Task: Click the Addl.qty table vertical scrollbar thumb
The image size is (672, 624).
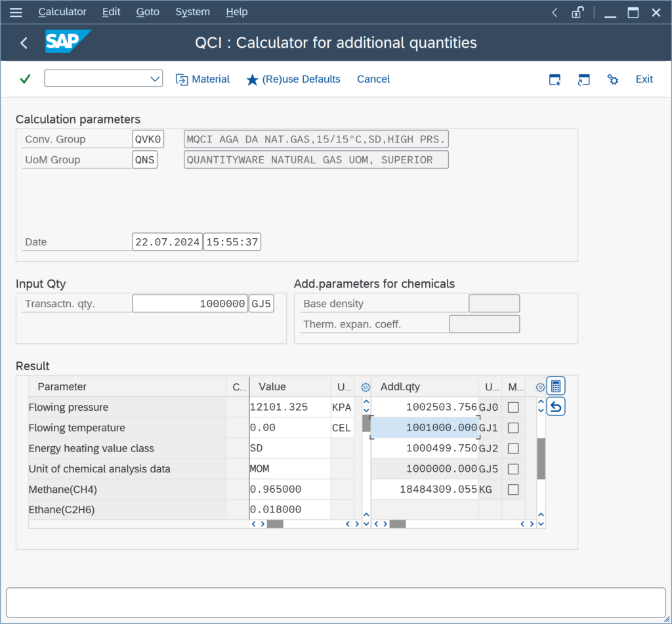Action: (x=541, y=459)
